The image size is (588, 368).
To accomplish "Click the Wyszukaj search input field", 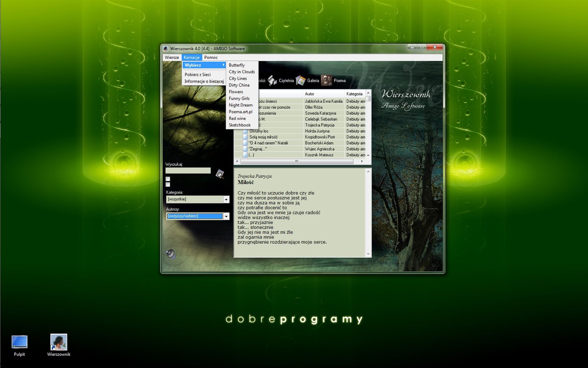I will pyautogui.click(x=188, y=171).
